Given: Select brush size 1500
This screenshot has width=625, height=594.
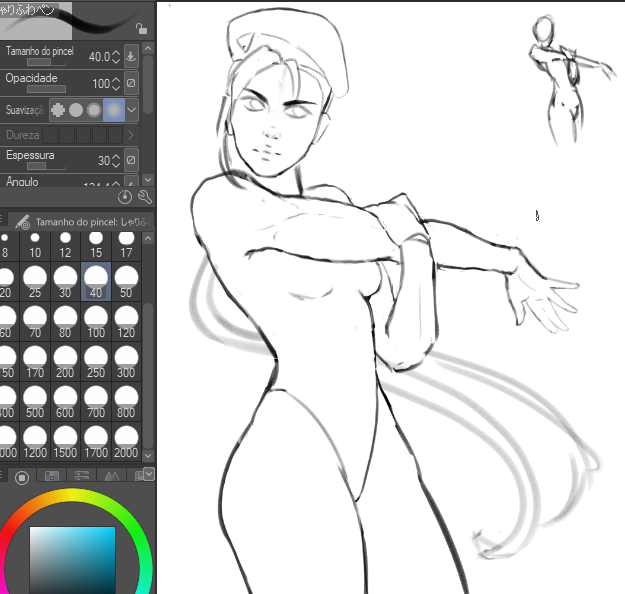Looking at the screenshot, I should click(65, 441).
